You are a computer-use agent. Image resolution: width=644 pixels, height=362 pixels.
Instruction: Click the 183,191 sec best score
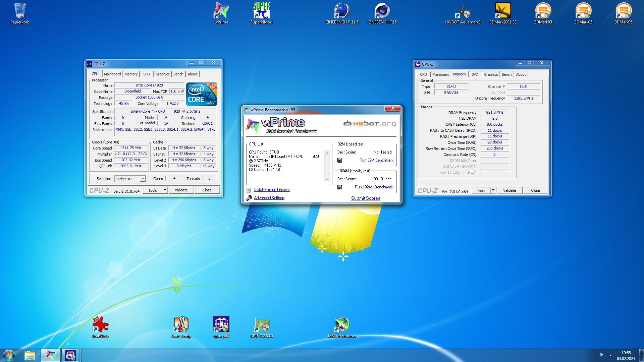(x=381, y=179)
